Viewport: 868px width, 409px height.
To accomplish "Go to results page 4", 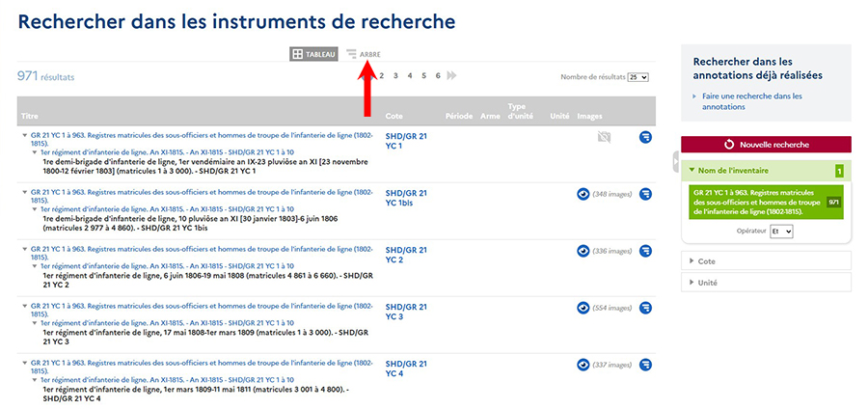I will pos(410,75).
